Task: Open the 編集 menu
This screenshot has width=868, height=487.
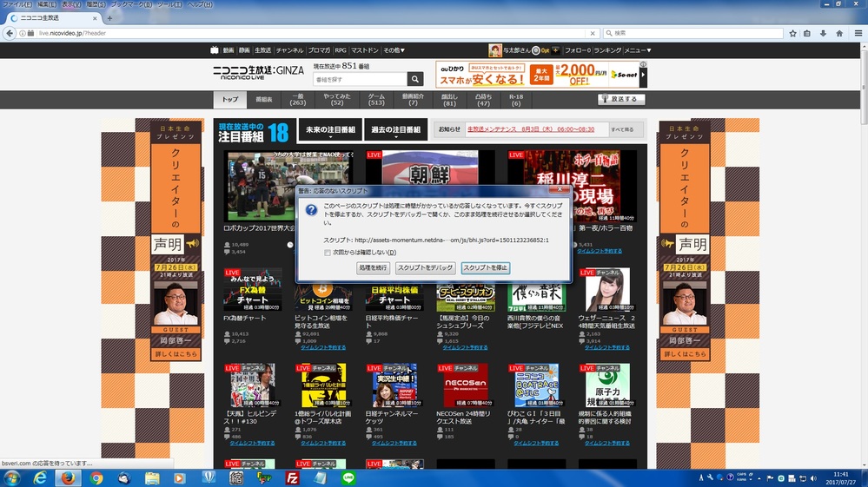Action: coord(47,4)
